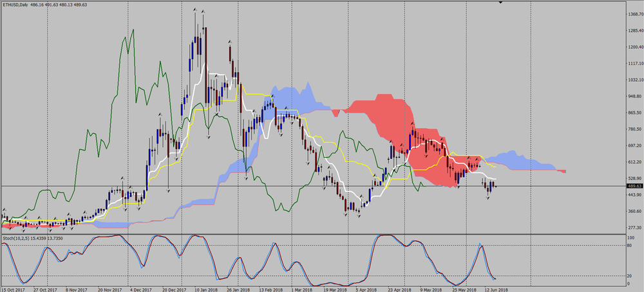The image size is (644, 292).
Task: Click the 10 Jan 2018 date label
Action: point(207,289)
